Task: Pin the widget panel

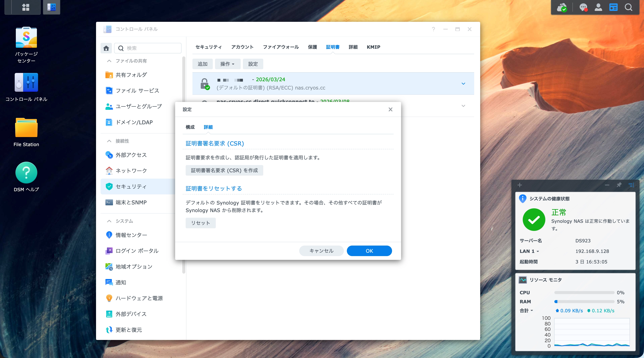Action: pos(619,185)
